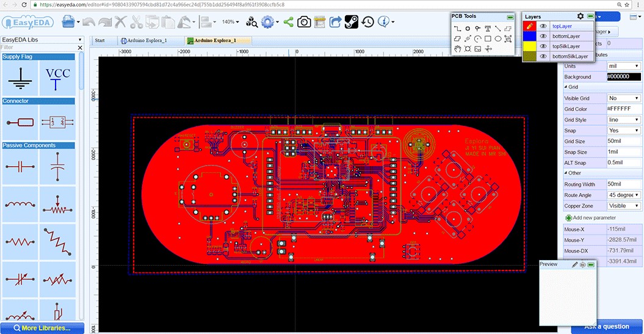The height and width of the screenshot is (334, 644).
Task: Click the camera screenshot icon in toolbar
Action: [x=304, y=22]
